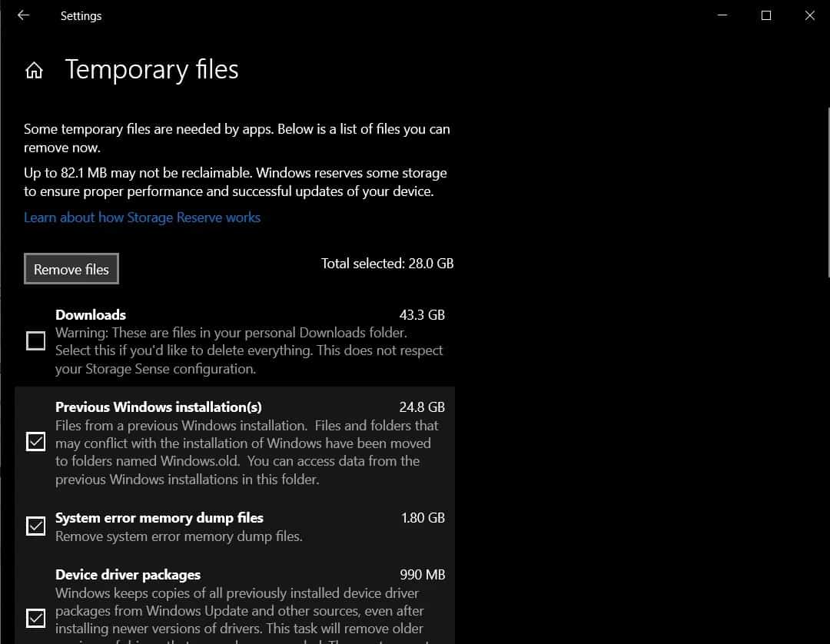The height and width of the screenshot is (644, 830).
Task: Click System error memory dump files title
Action: click(x=159, y=518)
